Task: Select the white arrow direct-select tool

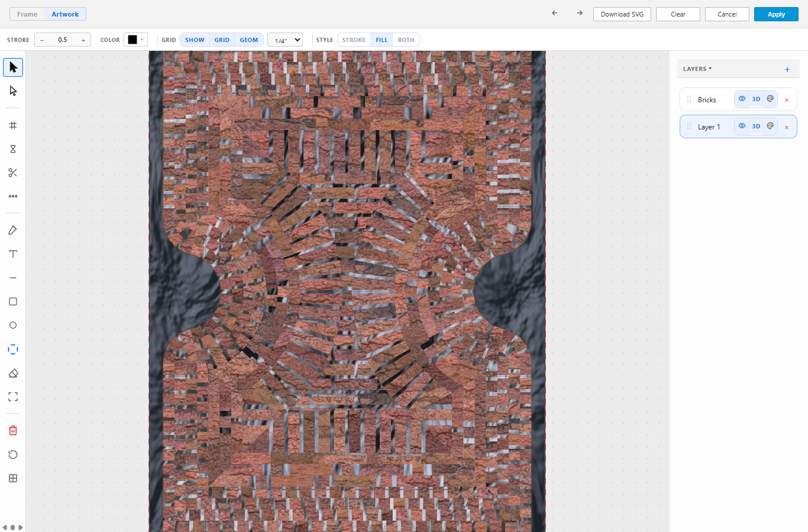Action: [x=13, y=91]
